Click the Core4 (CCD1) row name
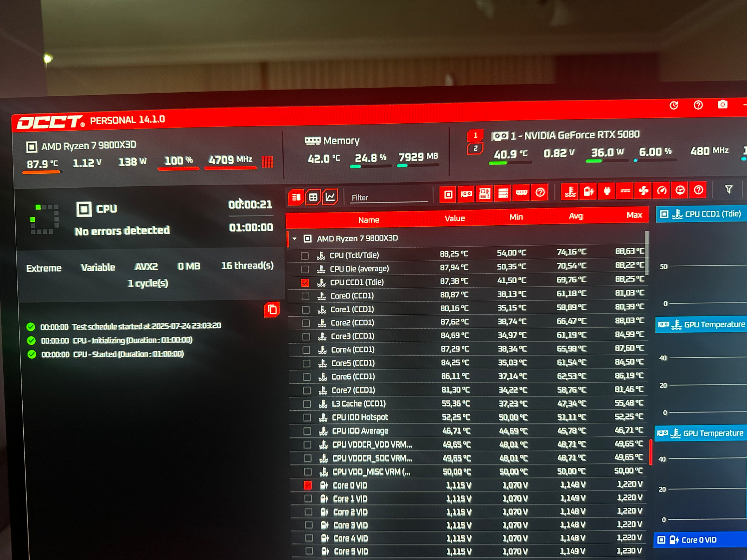 [352, 350]
